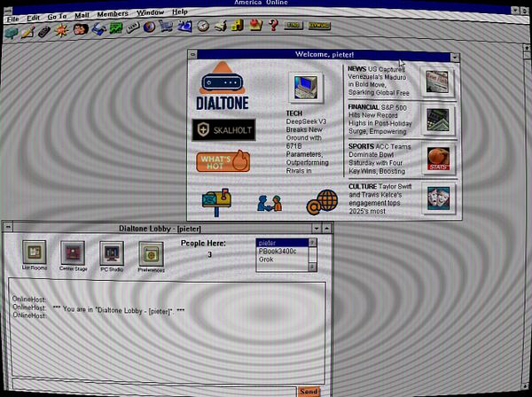Open the Channels remote icon in toolbar
The image size is (532, 397).
(44, 31)
